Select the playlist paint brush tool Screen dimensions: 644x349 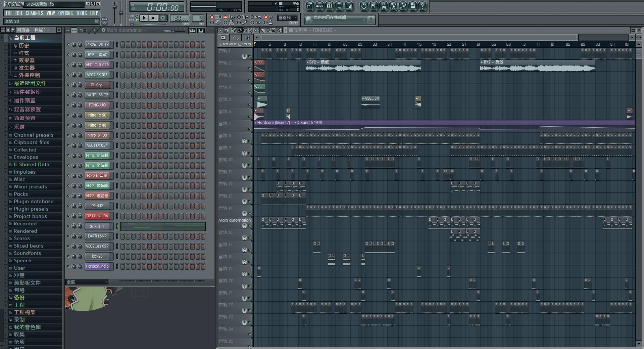pyautogui.click(x=240, y=30)
